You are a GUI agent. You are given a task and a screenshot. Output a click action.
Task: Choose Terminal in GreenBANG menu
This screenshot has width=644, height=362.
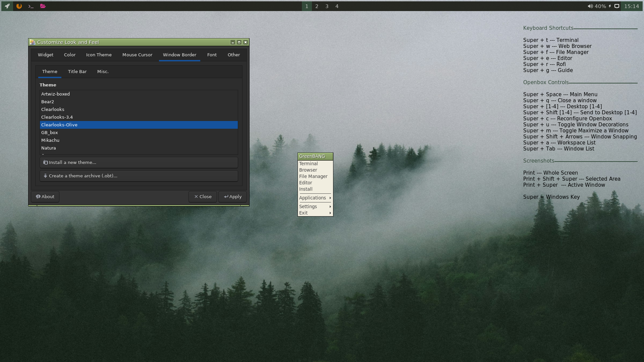tap(315, 164)
